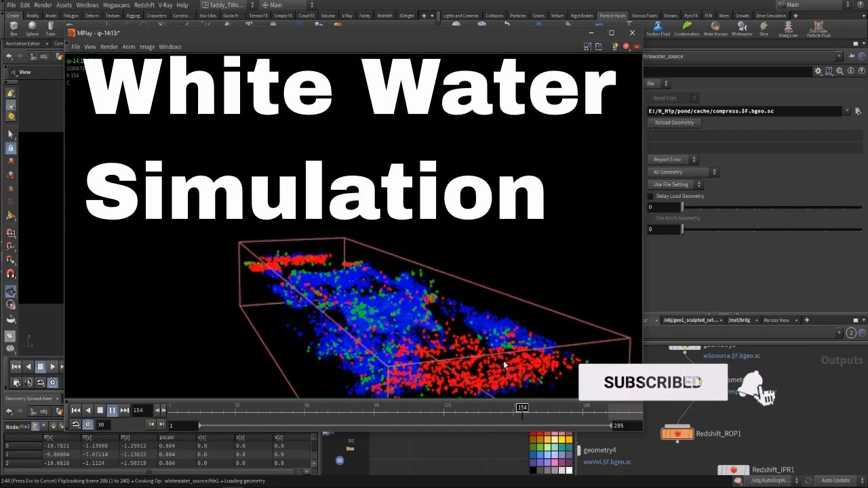Click the Auto Update button

click(x=835, y=481)
